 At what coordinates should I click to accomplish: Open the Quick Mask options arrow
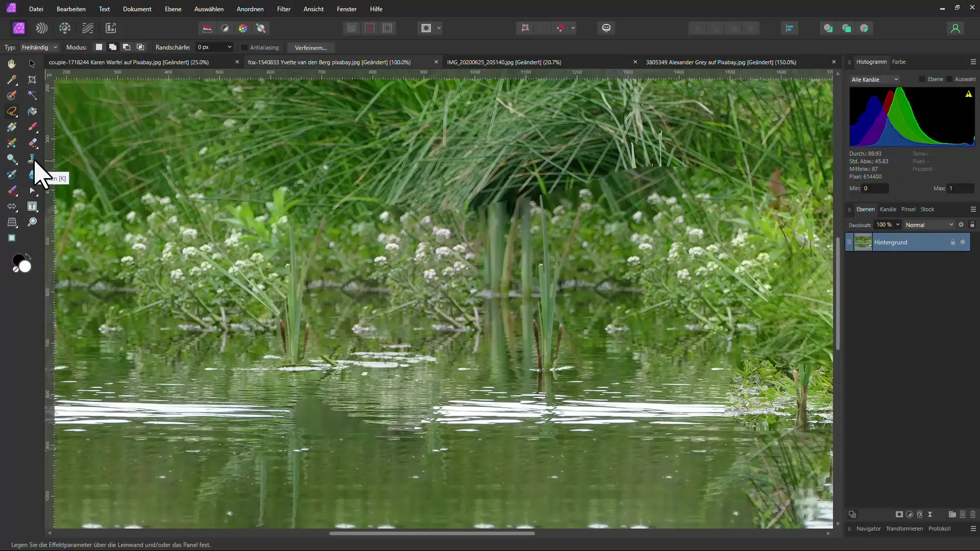[439, 28]
